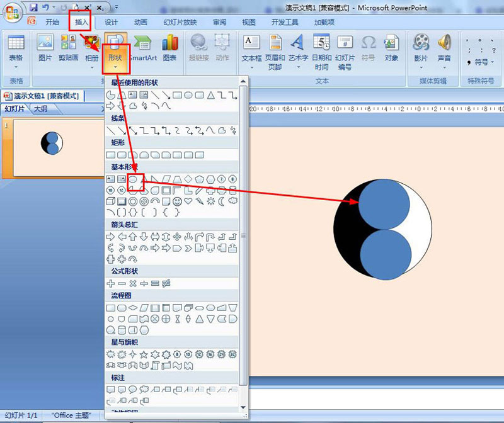Click the Save icon in quick access toolbar
The image size is (504, 423).
coord(33,7)
